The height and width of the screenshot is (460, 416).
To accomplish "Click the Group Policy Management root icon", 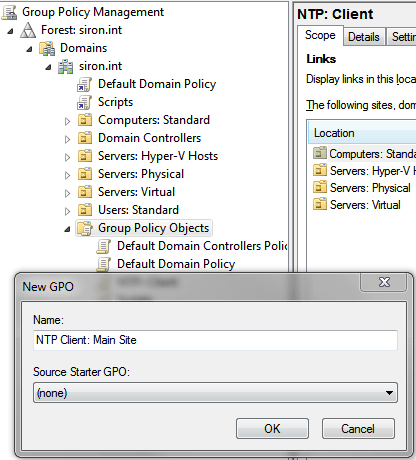I will click(x=9, y=12).
